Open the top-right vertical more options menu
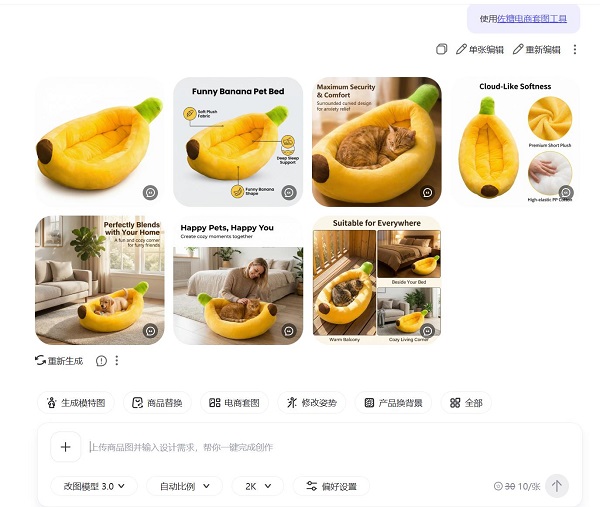Screen dimensions: 600x507 point(575,49)
